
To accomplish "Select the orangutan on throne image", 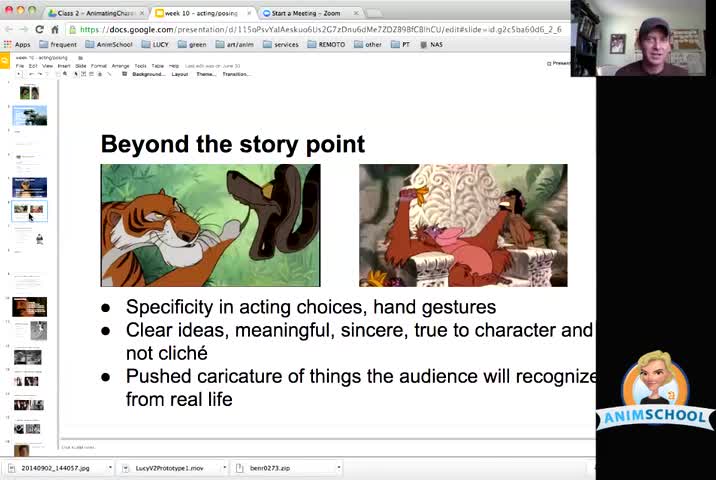I will [x=463, y=226].
